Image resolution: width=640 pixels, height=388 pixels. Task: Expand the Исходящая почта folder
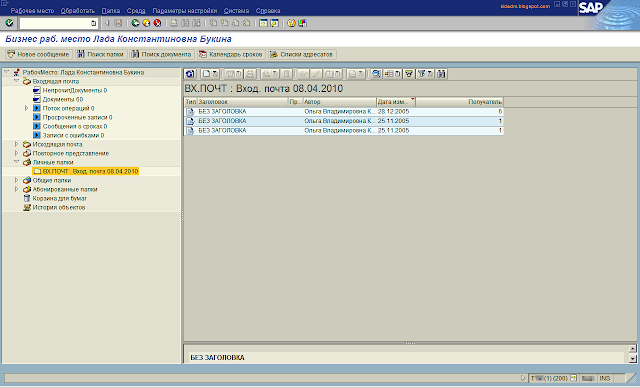[16, 144]
